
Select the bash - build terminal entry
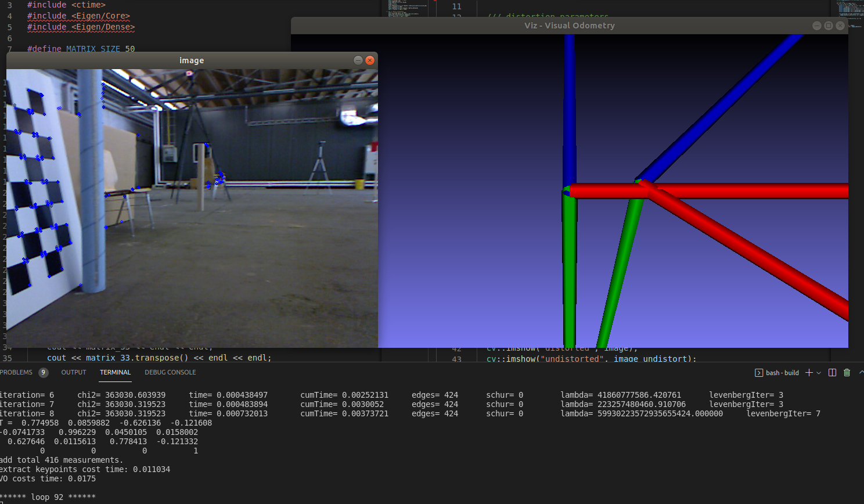click(777, 373)
